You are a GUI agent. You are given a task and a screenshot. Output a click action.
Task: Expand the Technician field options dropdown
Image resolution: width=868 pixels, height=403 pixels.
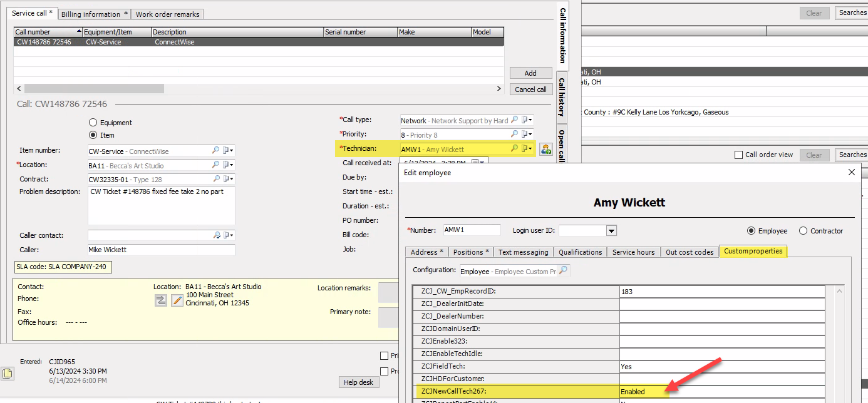527,149
